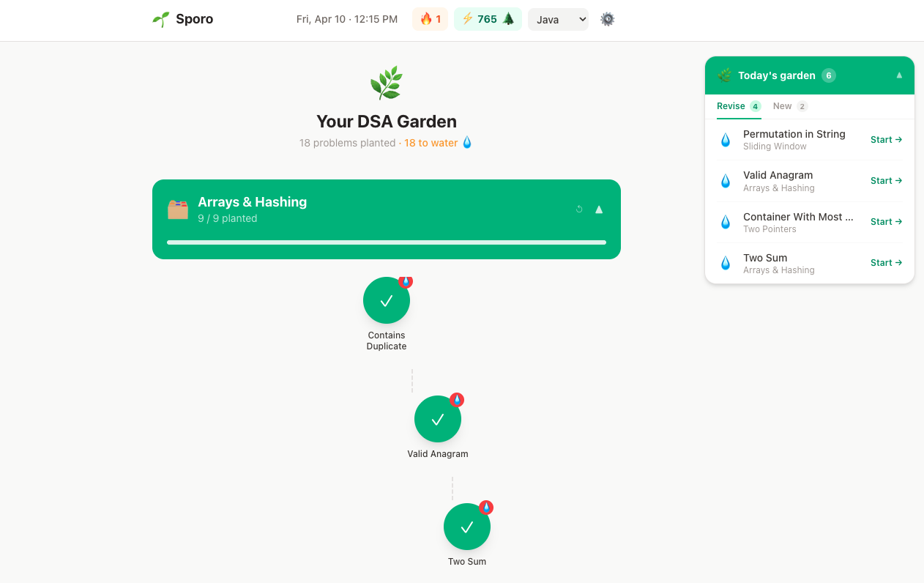
Task: Start the Permutation in String revision
Action: click(886, 140)
